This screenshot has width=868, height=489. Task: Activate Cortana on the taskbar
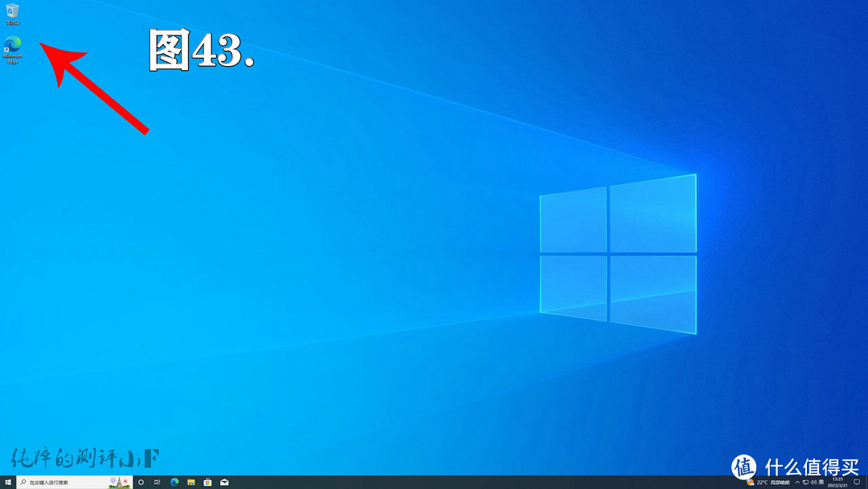(141, 483)
